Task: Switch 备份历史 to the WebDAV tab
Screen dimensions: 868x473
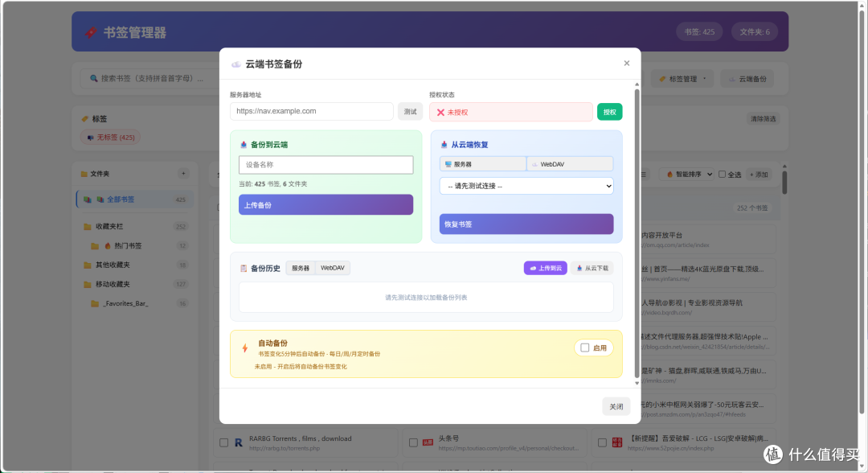Action: point(333,268)
